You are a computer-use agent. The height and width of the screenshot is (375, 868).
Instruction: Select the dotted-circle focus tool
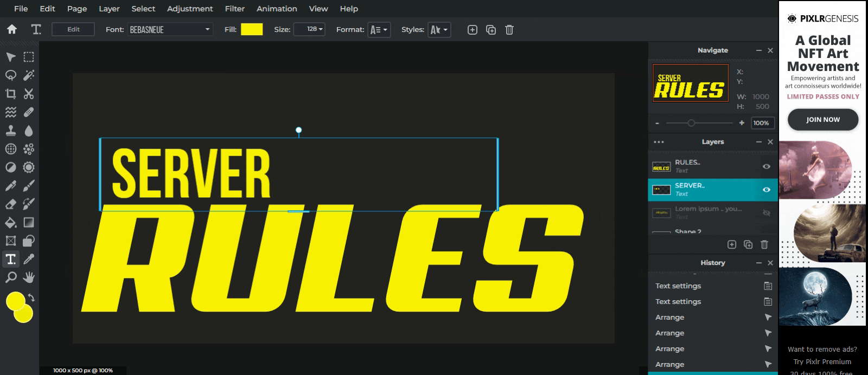pyautogui.click(x=11, y=149)
